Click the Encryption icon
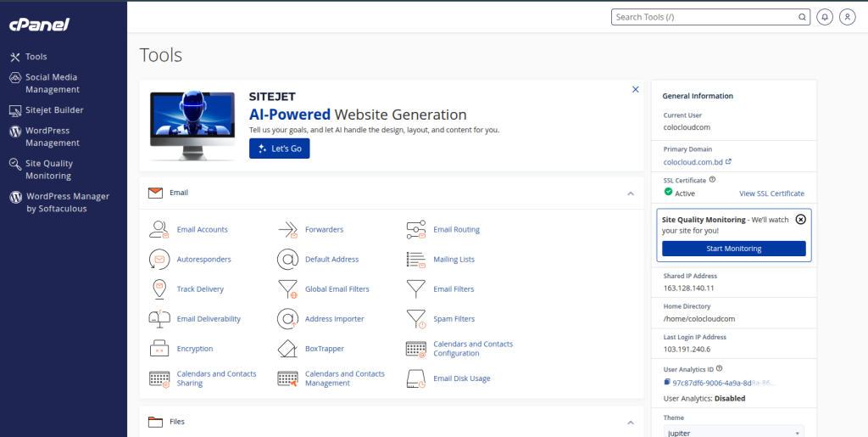 [x=159, y=349]
